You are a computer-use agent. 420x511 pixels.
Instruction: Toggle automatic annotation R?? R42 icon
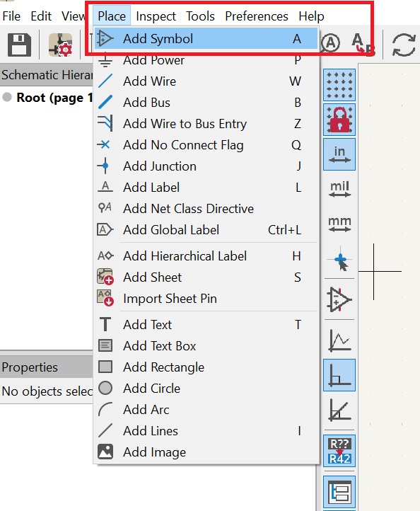click(339, 451)
